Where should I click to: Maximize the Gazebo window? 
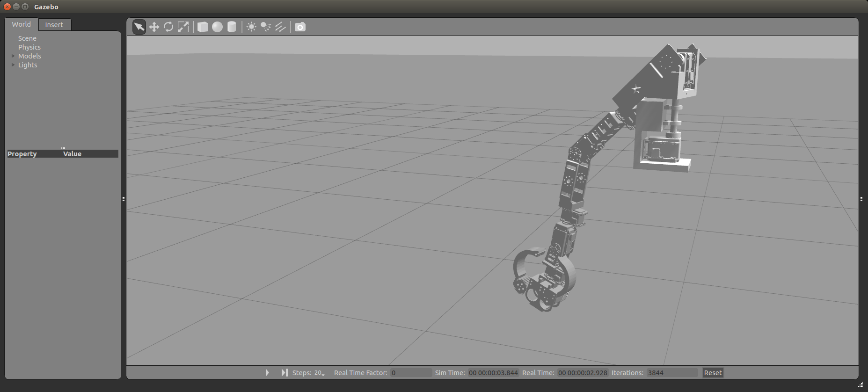coord(25,7)
